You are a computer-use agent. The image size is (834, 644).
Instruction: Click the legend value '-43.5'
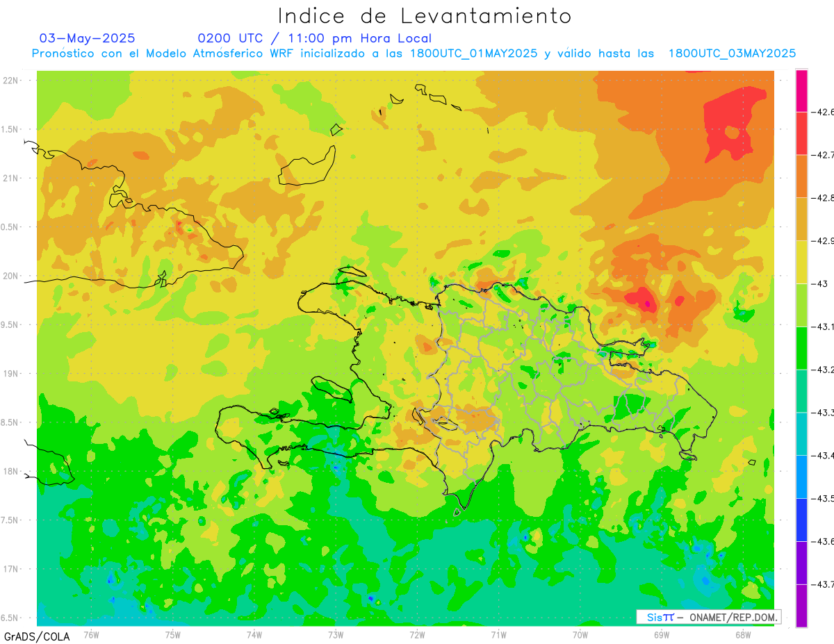(x=823, y=498)
